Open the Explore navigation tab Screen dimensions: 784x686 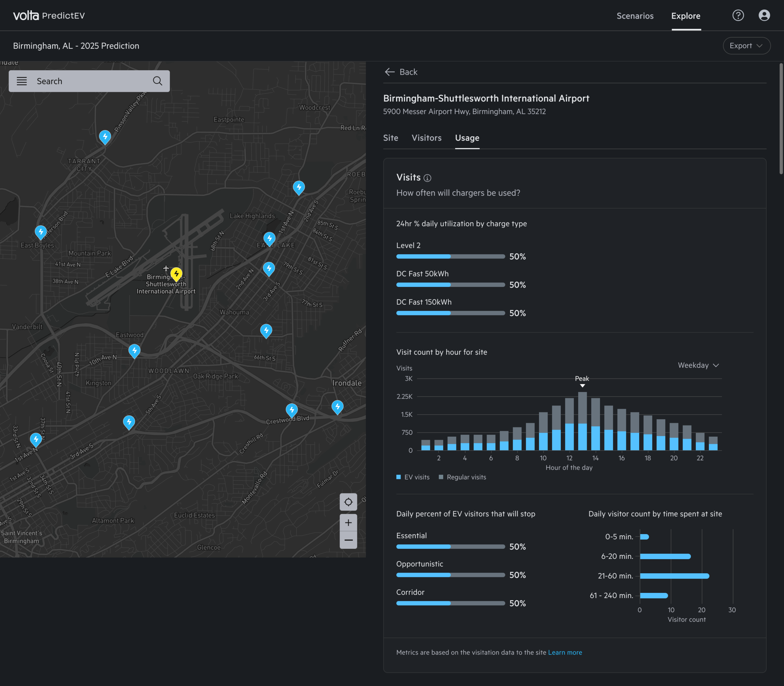[686, 16]
